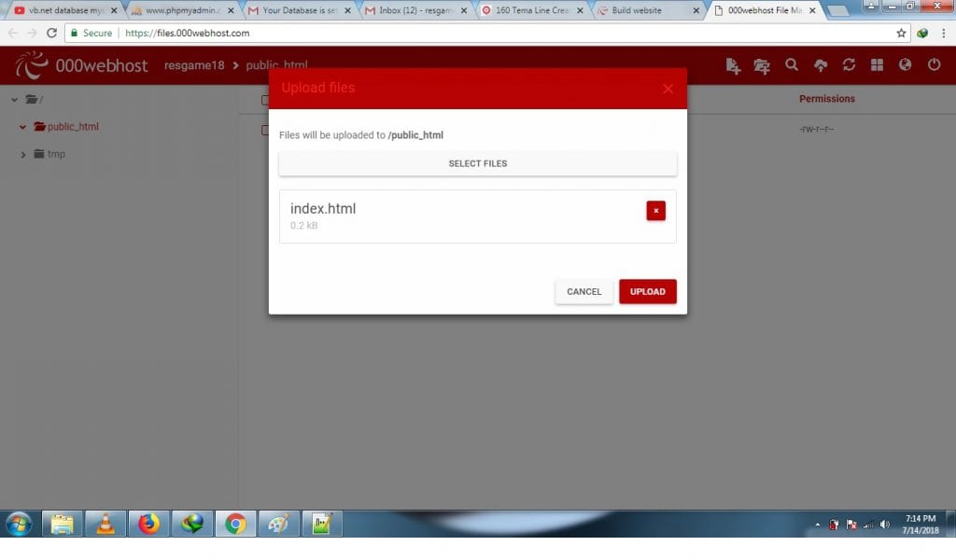
Task: Click index.html file name in dialog
Action: click(x=323, y=208)
